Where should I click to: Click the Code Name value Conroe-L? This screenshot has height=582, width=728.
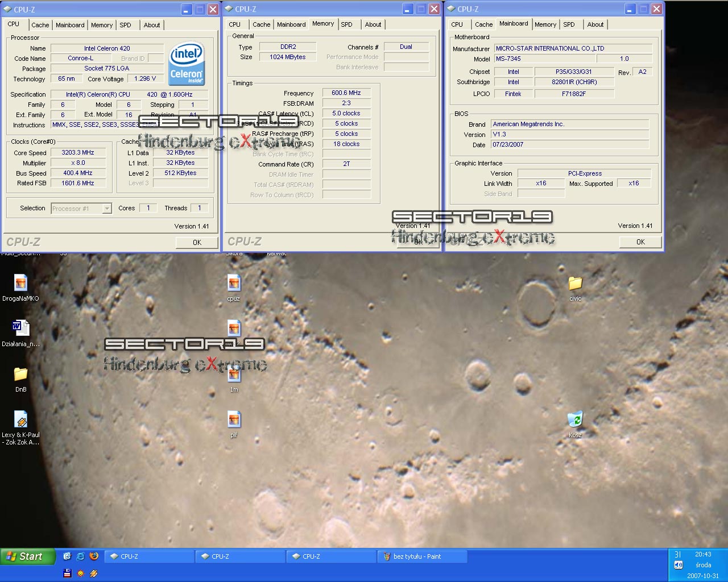click(x=81, y=58)
